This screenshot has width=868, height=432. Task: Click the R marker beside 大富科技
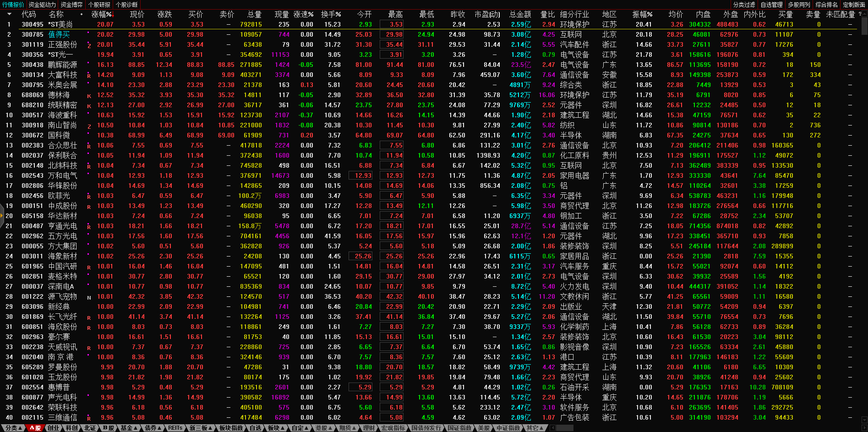coord(89,76)
